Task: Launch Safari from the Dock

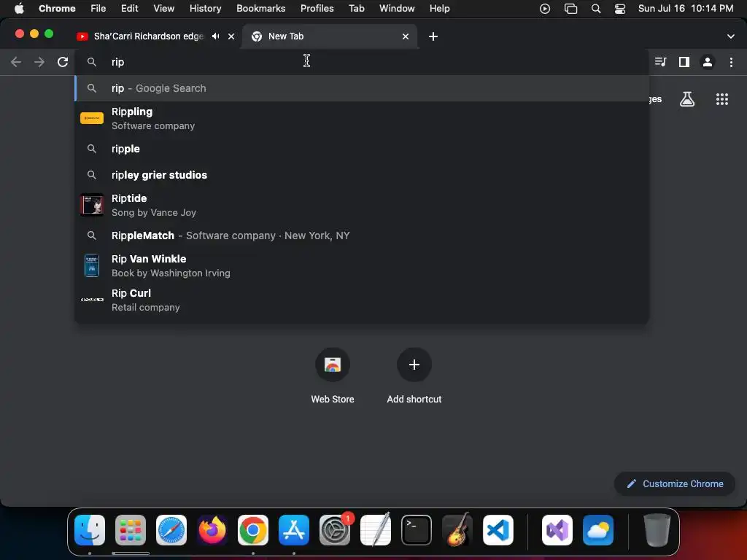Action: [x=171, y=530]
